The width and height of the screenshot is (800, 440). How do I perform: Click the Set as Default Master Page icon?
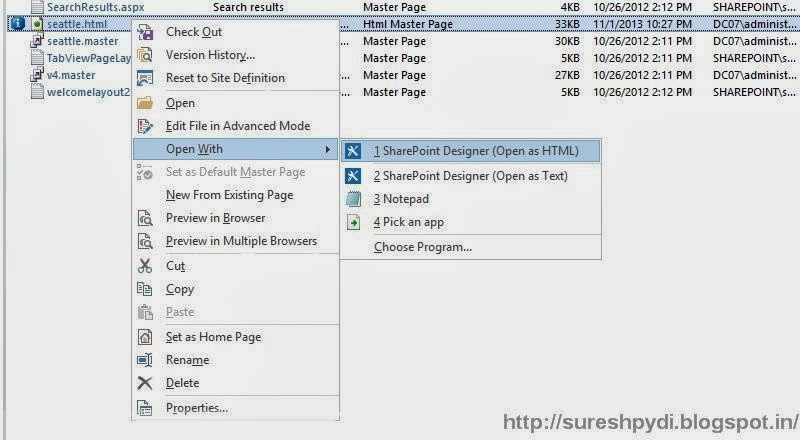click(x=145, y=172)
